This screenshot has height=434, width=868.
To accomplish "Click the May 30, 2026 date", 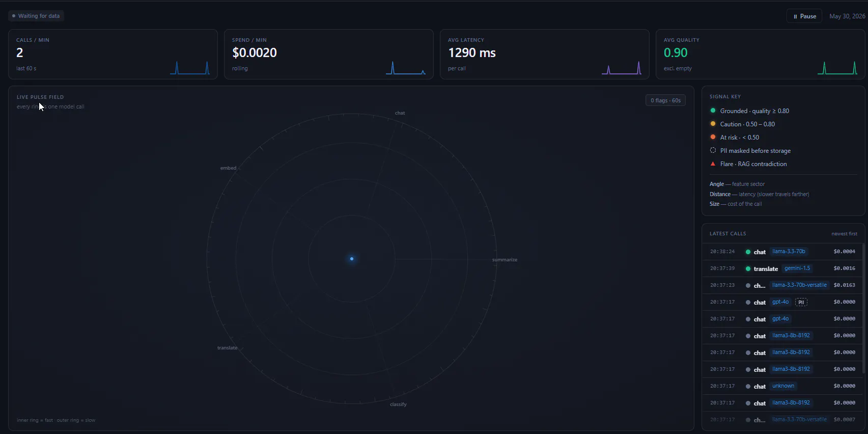I will click(x=847, y=16).
